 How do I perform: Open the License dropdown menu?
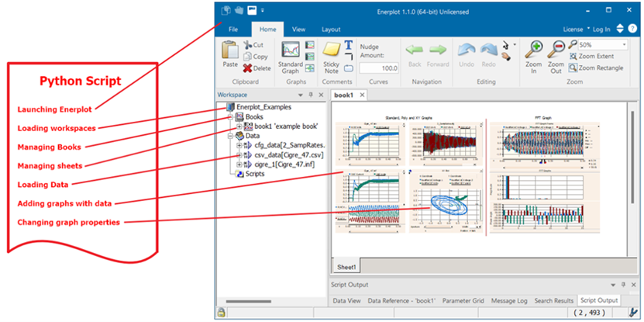coord(576,29)
